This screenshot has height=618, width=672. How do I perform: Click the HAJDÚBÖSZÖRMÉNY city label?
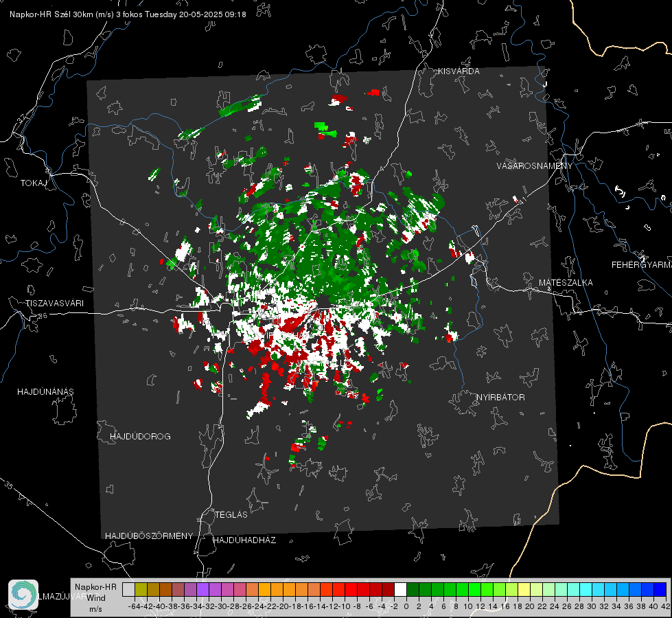pyautogui.click(x=149, y=536)
